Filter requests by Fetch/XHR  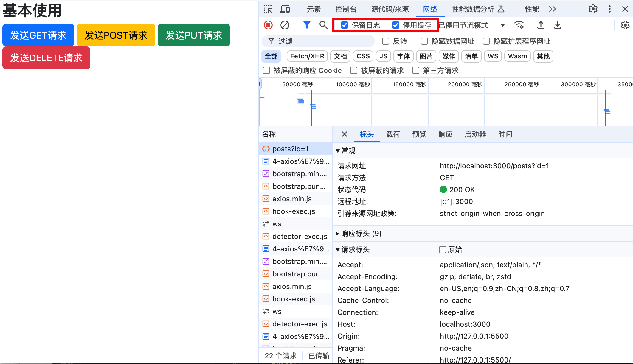pos(307,56)
